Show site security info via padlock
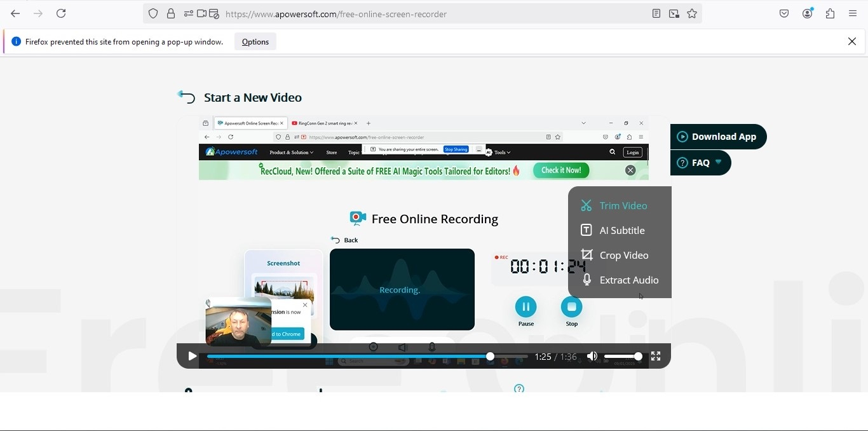Viewport: 868px width, 431px height. [x=171, y=13]
